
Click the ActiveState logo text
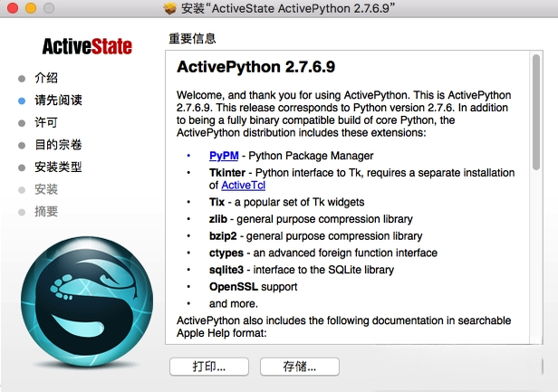(87, 46)
